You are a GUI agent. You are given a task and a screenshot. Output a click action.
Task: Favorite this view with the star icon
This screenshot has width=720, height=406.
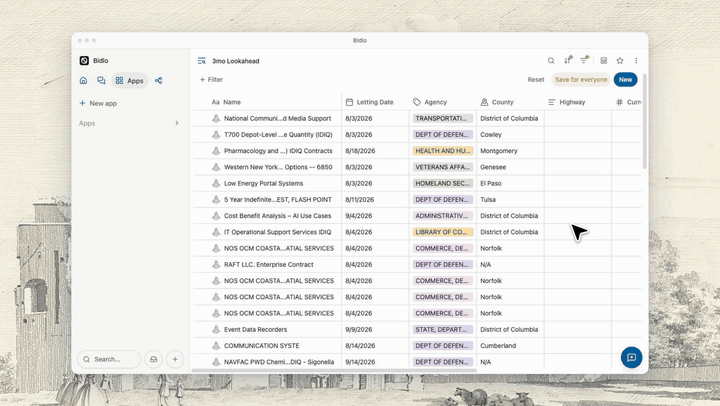(x=620, y=61)
